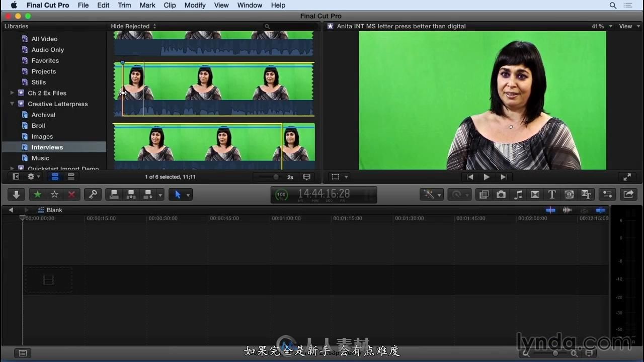Click the Append clip to storyline button
The height and width of the screenshot is (362, 644).
tap(148, 195)
